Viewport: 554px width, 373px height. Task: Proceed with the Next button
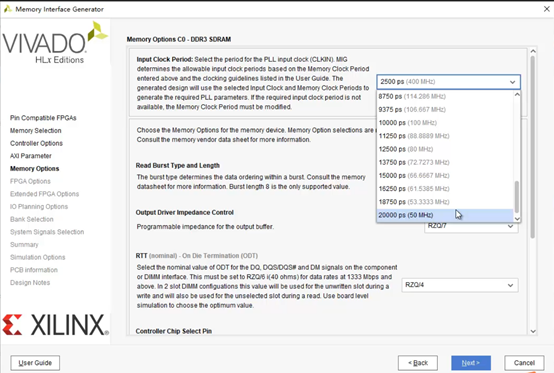coord(471,363)
